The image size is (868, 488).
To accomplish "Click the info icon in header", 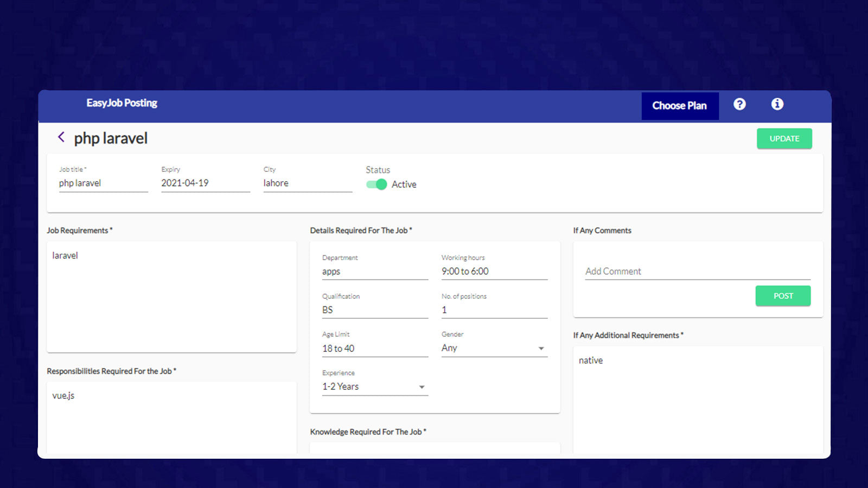I will (x=777, y=104).
